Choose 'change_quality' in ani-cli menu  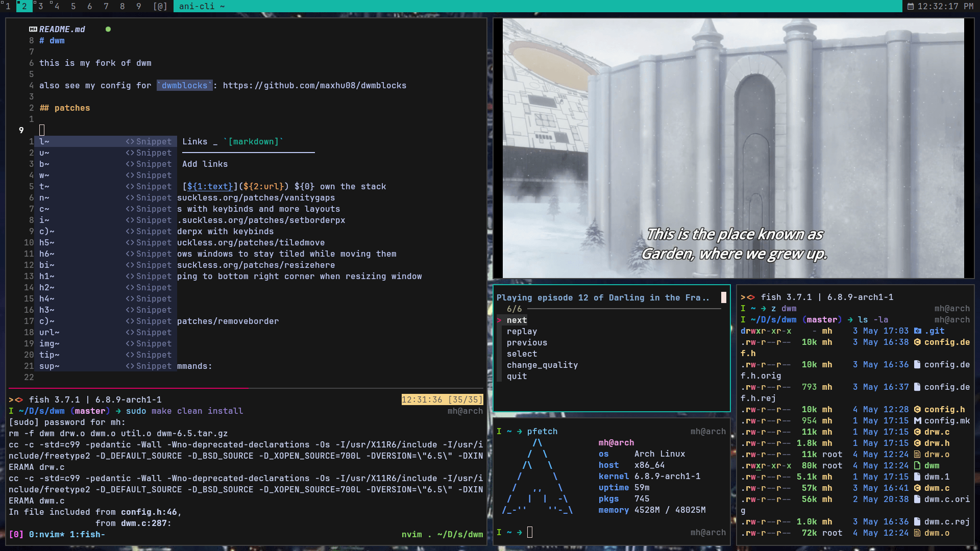pyautogui.click(x=542, y=365)
